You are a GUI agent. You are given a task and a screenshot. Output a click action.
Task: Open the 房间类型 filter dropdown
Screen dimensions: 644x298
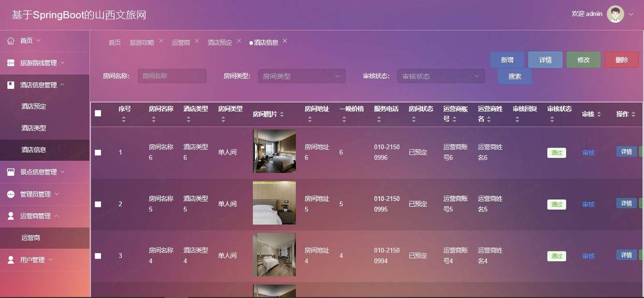(x=302, y=76)
